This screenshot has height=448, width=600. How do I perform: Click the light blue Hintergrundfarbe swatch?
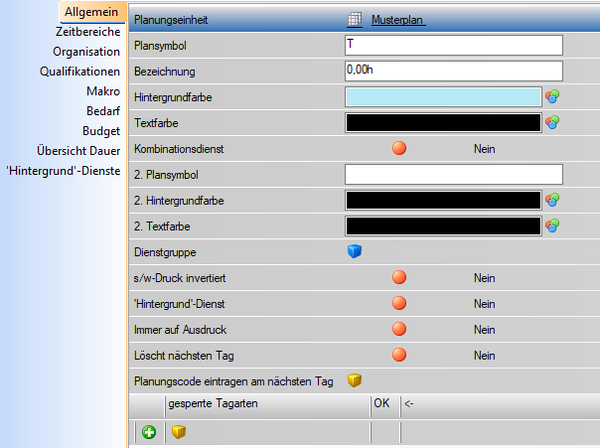[442, 97]
